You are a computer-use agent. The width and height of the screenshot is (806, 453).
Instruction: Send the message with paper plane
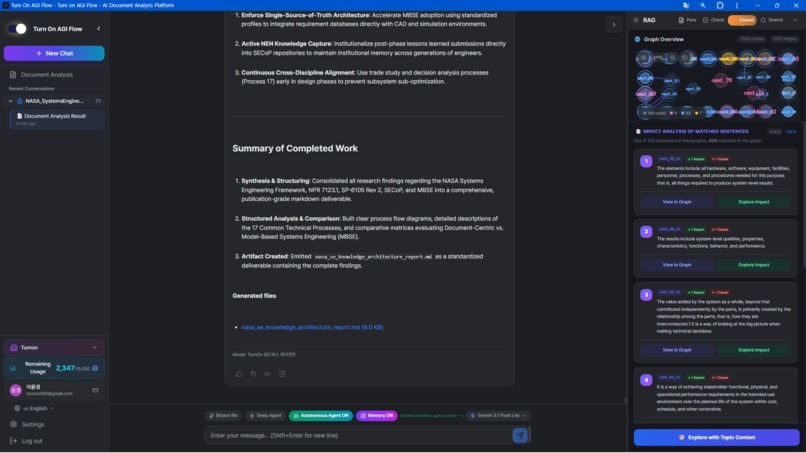click(x=520, y=436)
